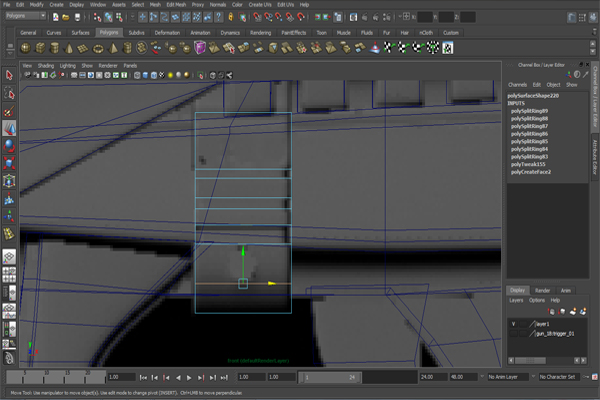This screenshot has height=400, width=600.
Task: Click the range slider bar handle at 1
Action: 301,377
